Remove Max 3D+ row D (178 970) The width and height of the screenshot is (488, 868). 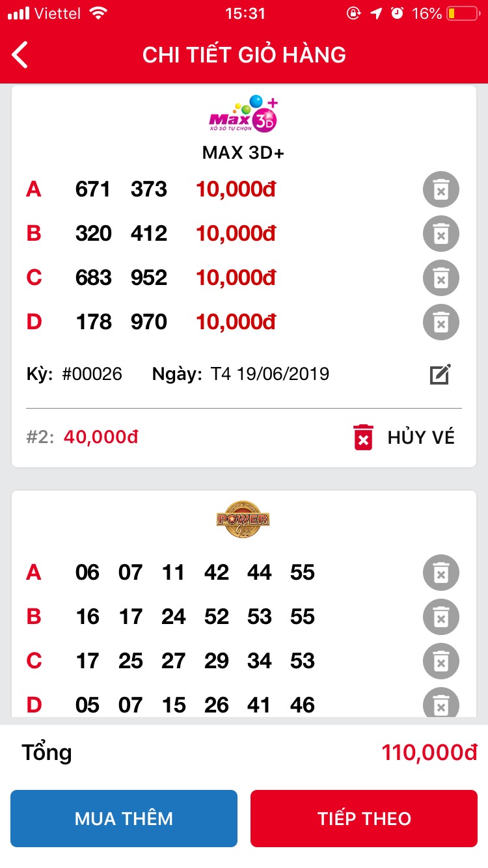(x=441, y=323)
